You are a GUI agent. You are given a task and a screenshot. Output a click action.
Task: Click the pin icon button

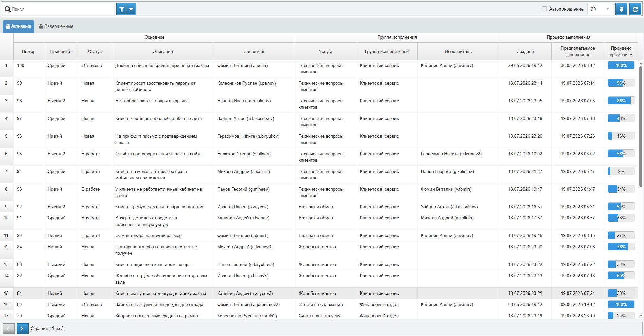coord(621,9)
